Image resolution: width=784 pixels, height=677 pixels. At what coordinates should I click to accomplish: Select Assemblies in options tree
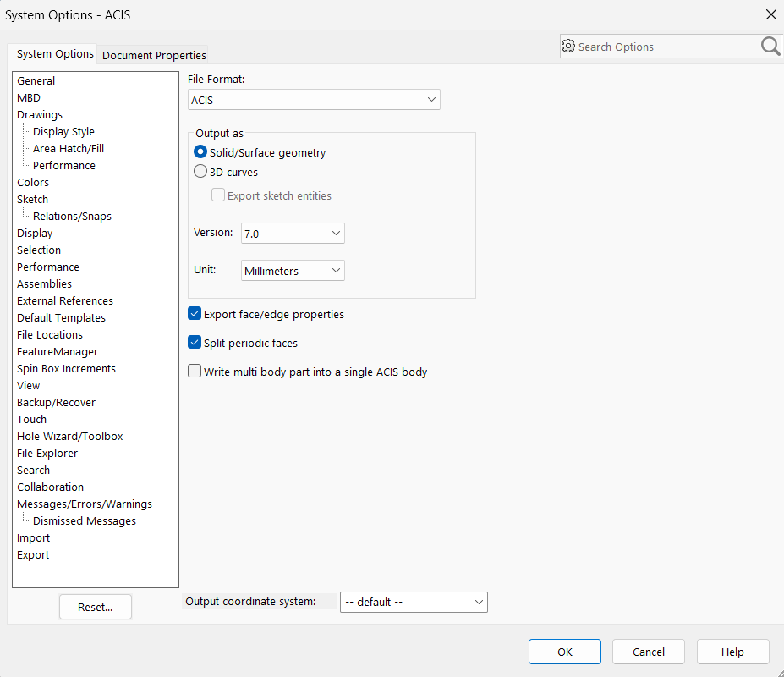click(45, 283)
